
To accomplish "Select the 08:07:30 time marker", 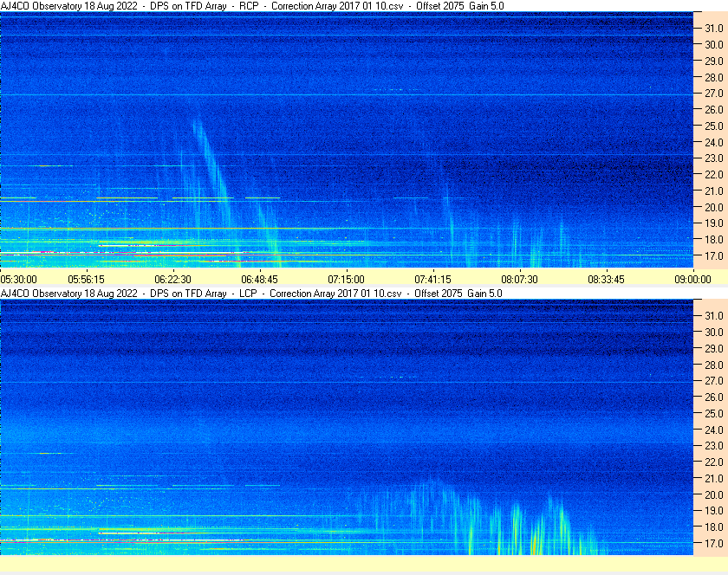I will [x=519, y=279].
